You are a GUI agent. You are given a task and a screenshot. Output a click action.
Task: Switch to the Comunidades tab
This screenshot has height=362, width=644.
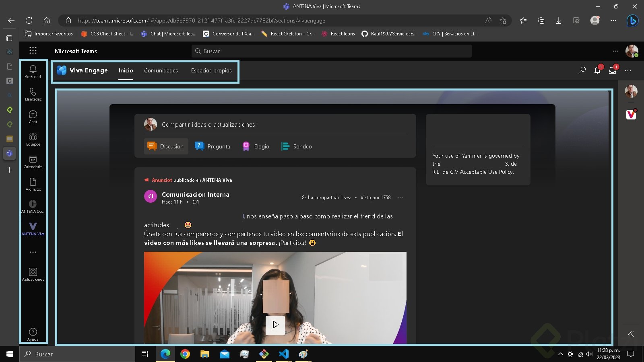(161, 70)
